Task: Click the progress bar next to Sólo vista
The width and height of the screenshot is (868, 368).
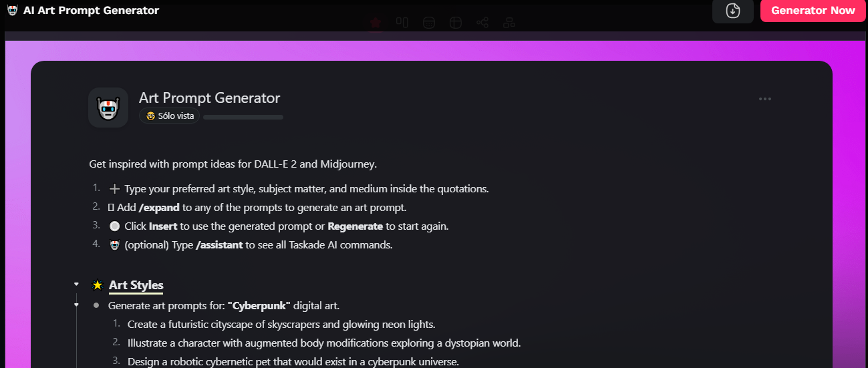Action: tap(243, 117)
